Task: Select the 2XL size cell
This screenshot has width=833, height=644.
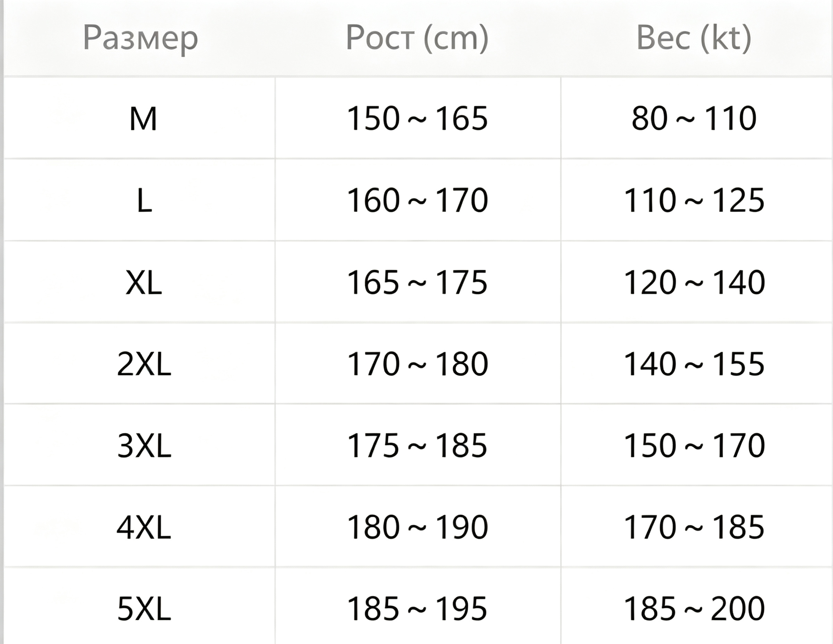Action: tap(140, 363)
